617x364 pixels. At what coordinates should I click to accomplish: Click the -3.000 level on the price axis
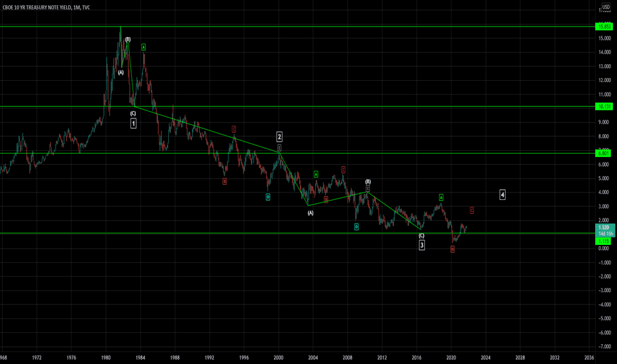coord(604,291)
